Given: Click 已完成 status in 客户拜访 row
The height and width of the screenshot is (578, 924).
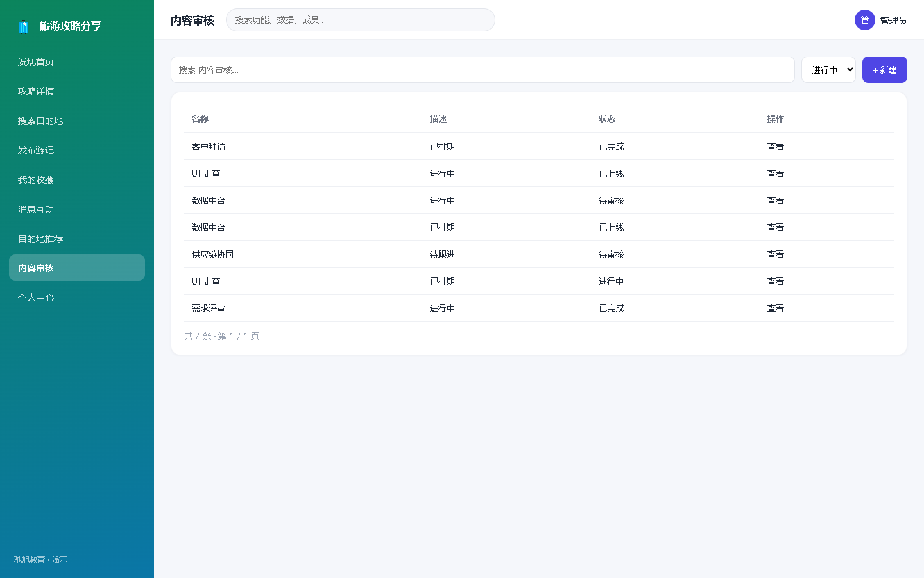Looking at the screenshot, I should point(611,146).
